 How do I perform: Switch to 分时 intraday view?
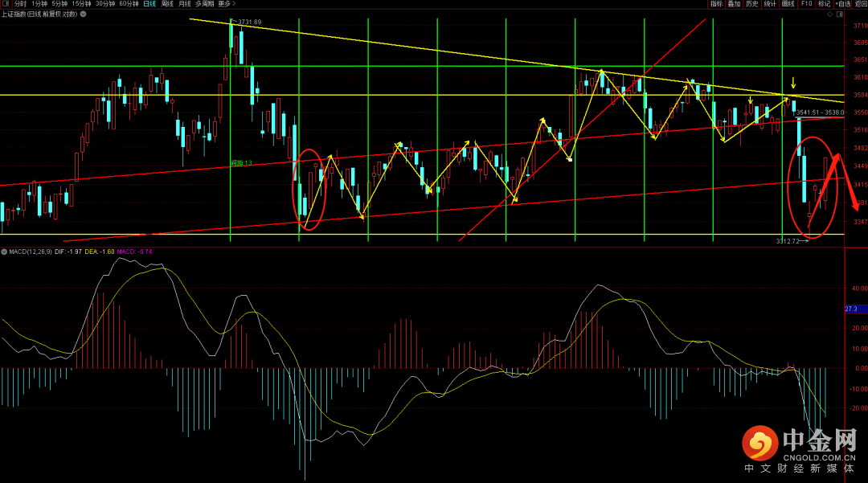coord(20,4)
